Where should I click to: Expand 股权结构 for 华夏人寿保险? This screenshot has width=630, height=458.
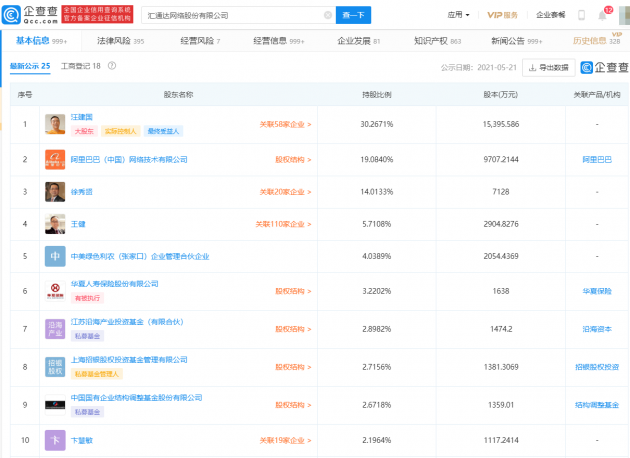coord(293,291)
